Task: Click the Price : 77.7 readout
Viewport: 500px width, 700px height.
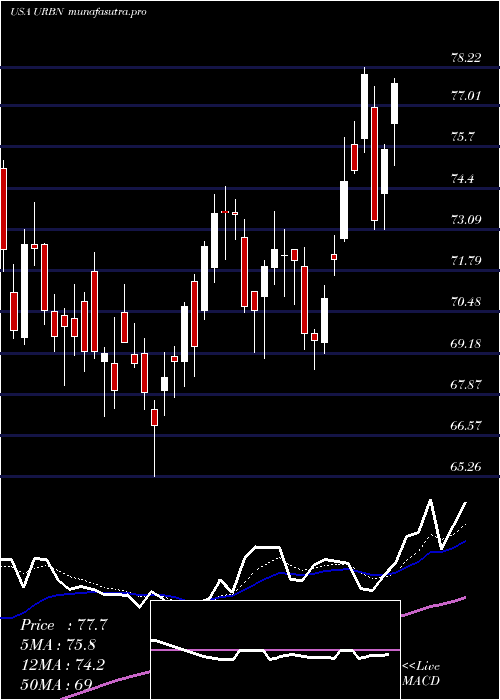Action: coord(64,625)
